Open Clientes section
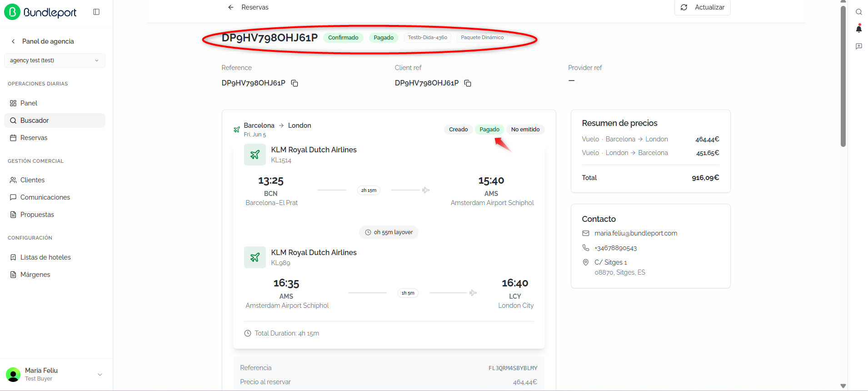 pyautogui.click(x=55, y=180)
